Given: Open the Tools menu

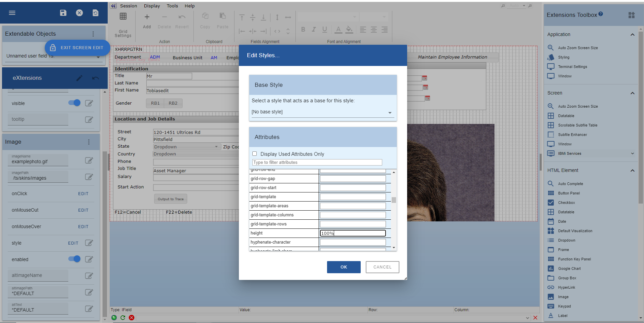Looking at the screenshot, I should tap(172, 6).
